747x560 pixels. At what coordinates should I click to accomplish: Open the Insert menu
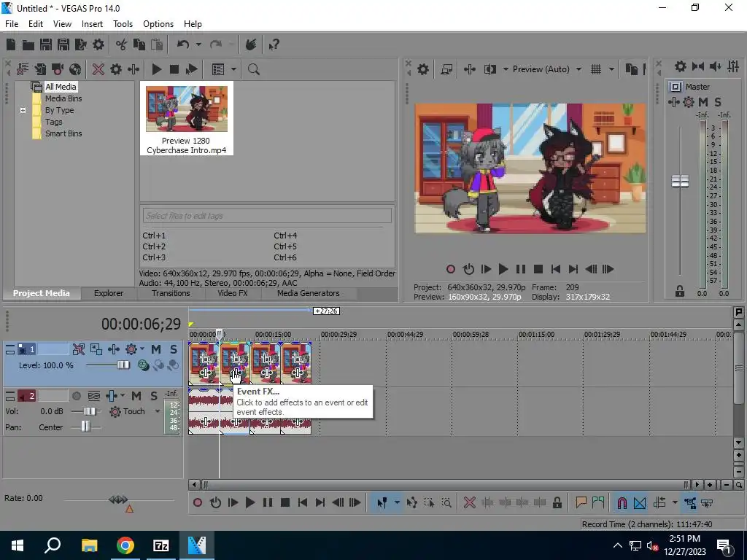[x=92, y=24]
